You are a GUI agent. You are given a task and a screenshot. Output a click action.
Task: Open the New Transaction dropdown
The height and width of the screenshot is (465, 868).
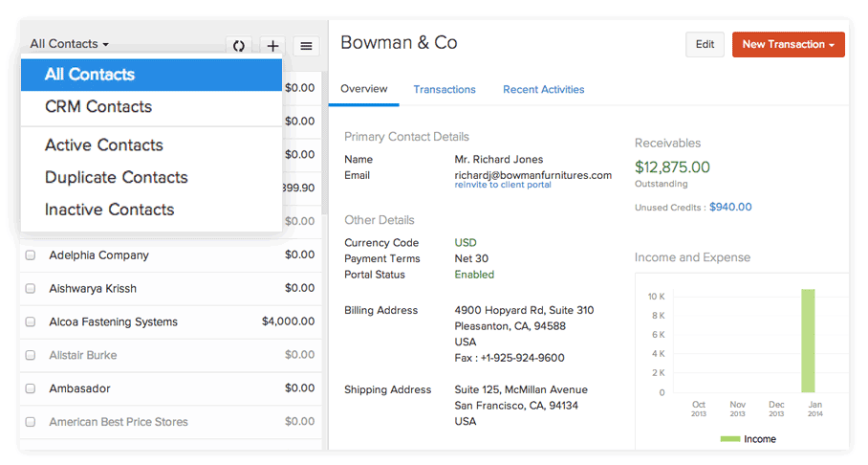[x=788, y=44]
